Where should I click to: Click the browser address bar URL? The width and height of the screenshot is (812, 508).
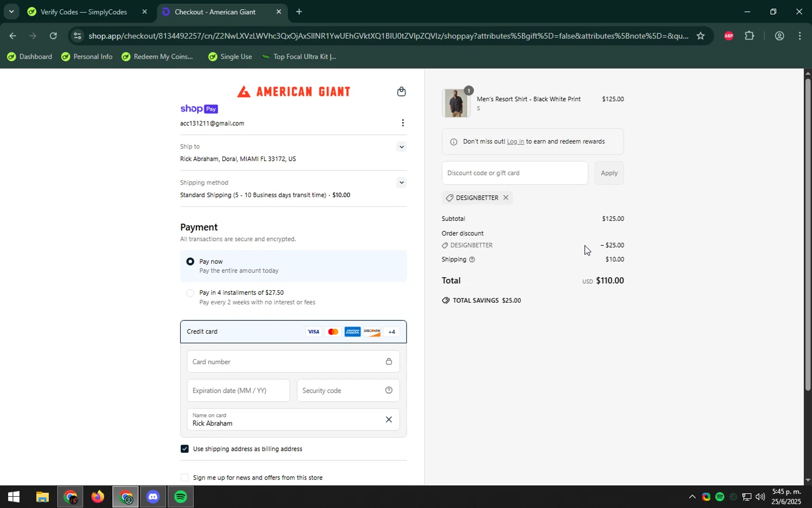(x=389, y=36)
